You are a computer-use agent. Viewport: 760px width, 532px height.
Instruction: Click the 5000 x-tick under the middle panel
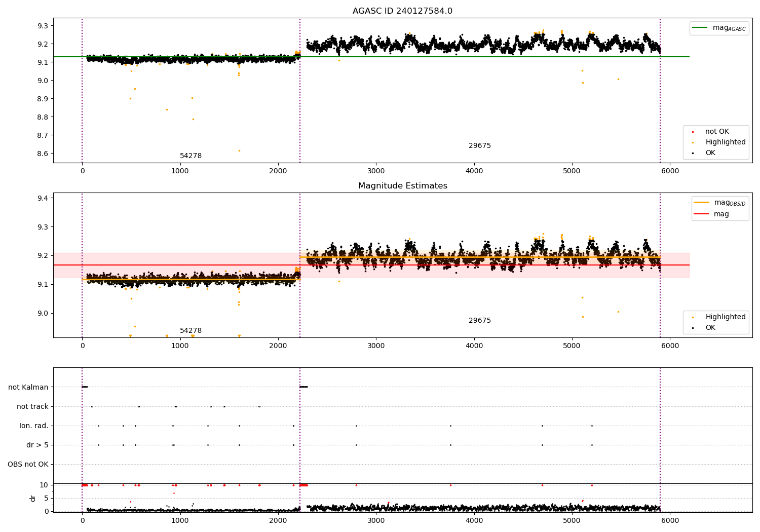click(572, 346)
